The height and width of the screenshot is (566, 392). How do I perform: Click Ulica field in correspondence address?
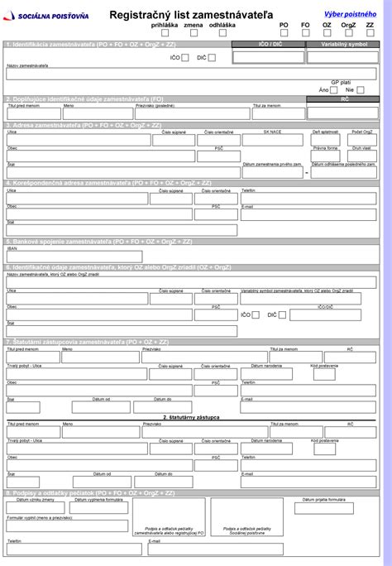(77, 199)
